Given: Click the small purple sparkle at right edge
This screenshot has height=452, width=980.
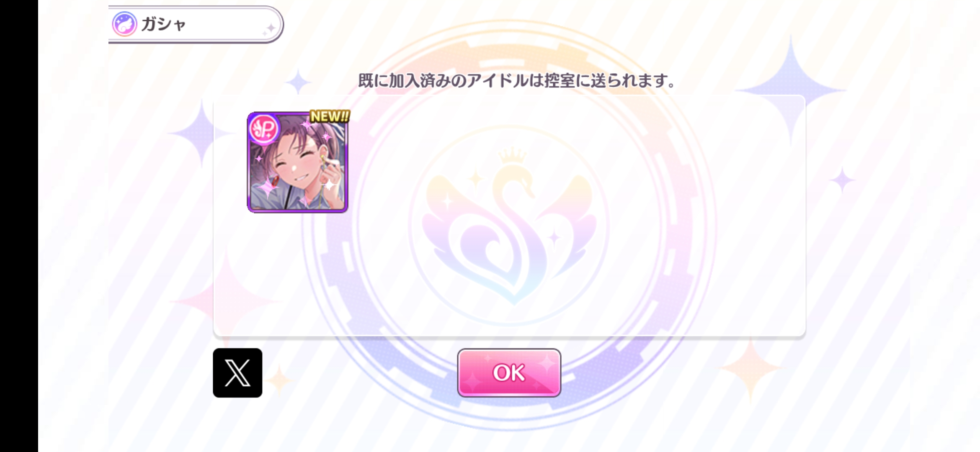Looking at the screenshot, I should pos(842,180).
